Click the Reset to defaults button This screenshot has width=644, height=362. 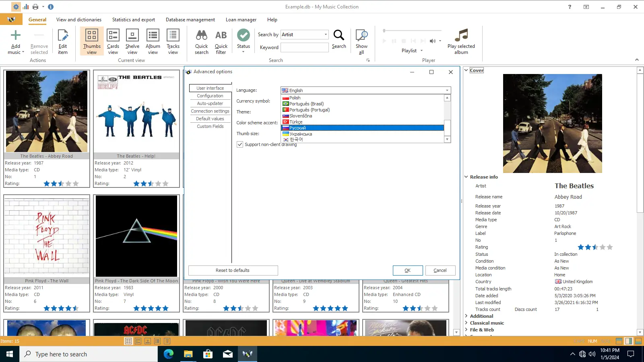coord(233,270)
